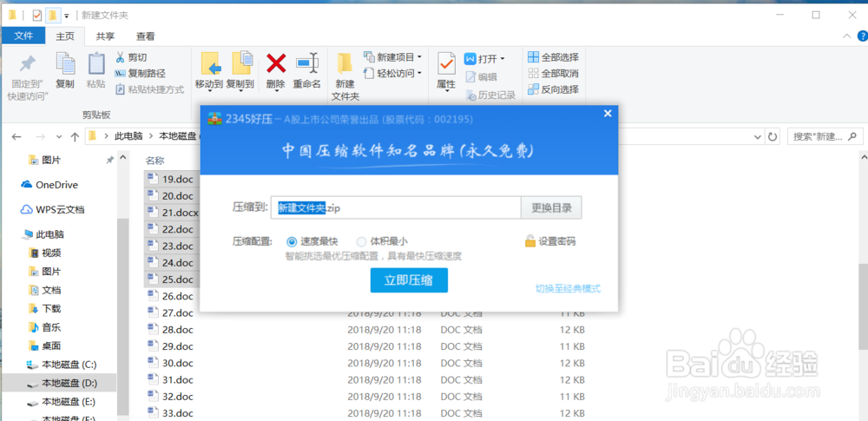Select 此电脑 in navigation pane
Viewport: 868px width, 421px height.
[x=43, y=234]
